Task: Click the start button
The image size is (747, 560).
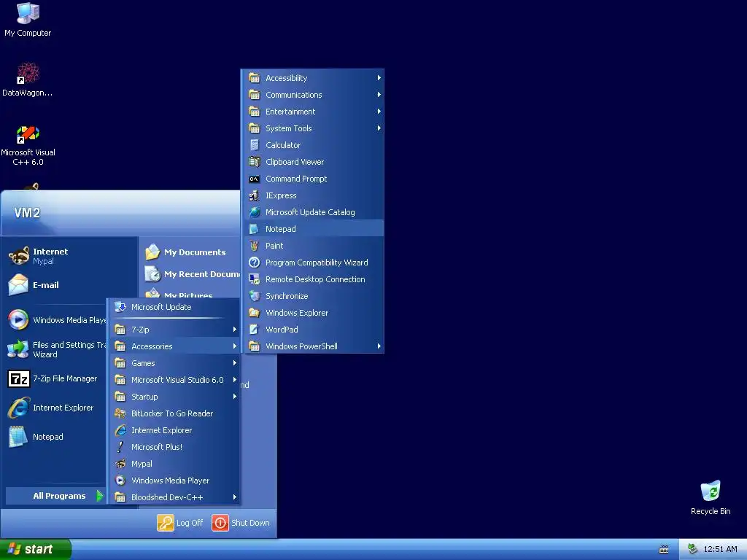Action: [x=35, y=549]
